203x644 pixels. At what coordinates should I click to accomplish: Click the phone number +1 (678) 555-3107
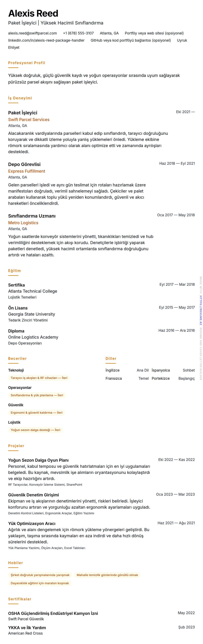coord(78,33)
